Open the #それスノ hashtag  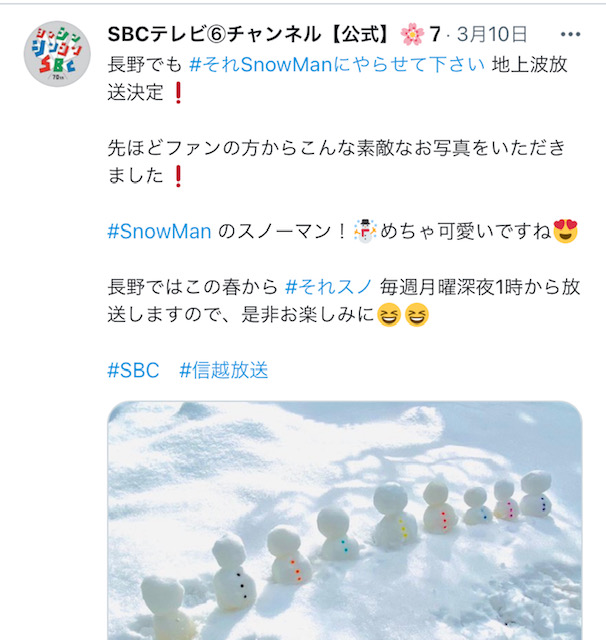coord(329,287)
